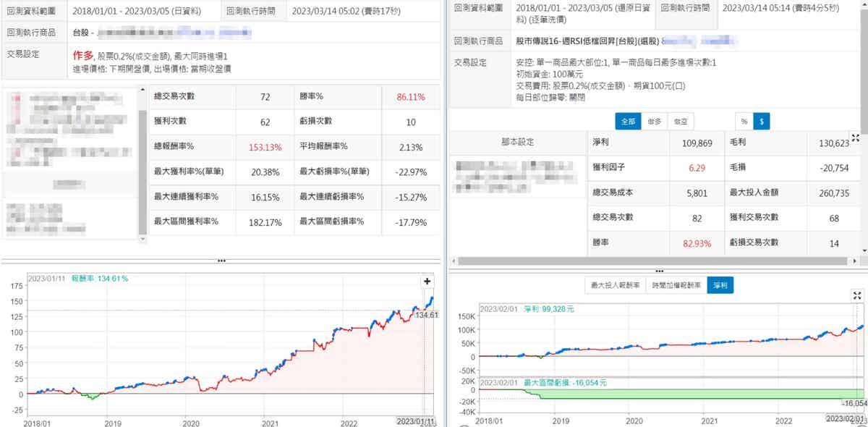Click the 腳本設定 header cell
868x427 pixels.
(516, 143)
